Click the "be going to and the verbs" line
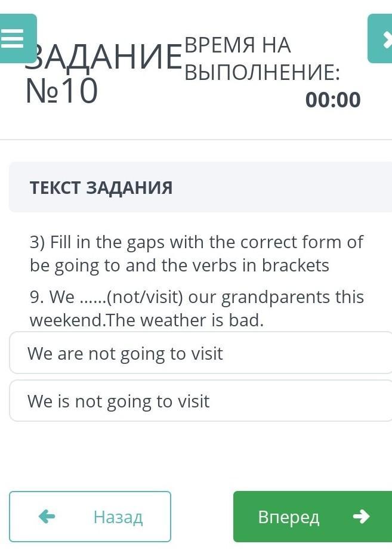Screen dimensions: 392x553 pyautogui.click(x=179, y=265)
